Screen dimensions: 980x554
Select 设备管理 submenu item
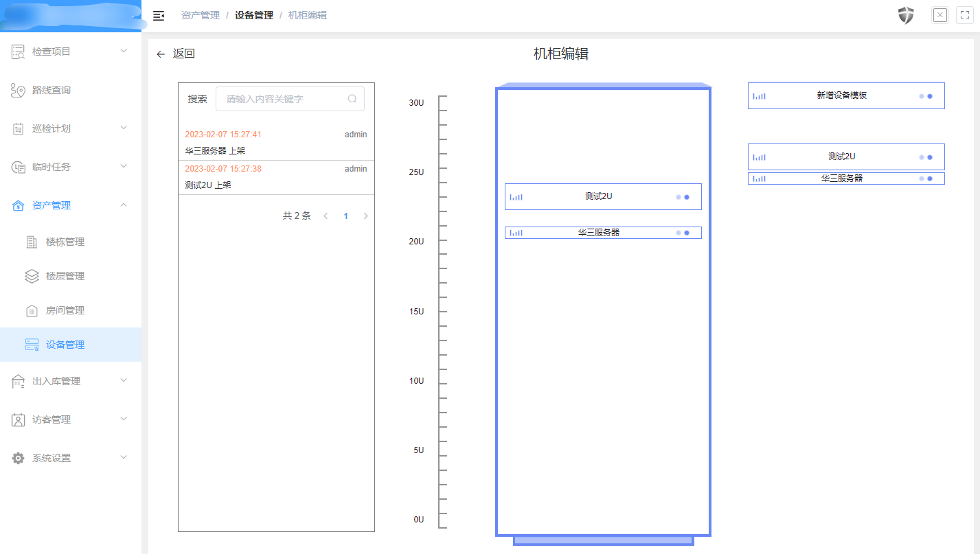tap(71, 345)
